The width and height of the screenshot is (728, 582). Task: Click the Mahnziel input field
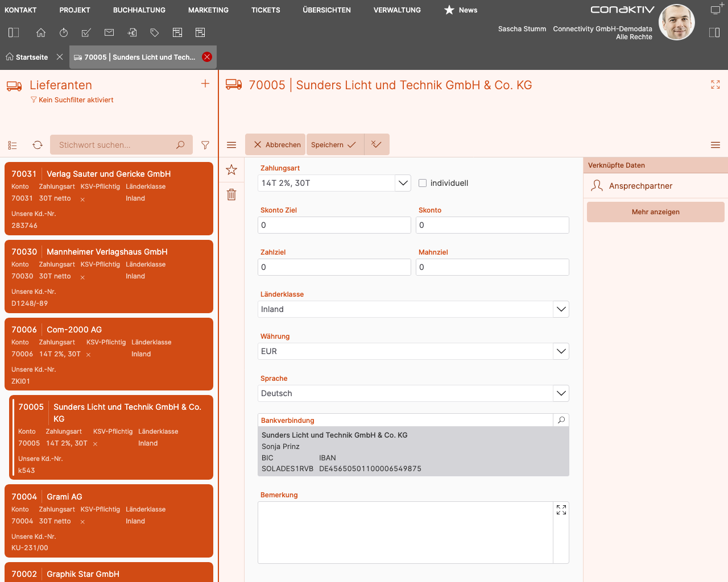point(493,267)
